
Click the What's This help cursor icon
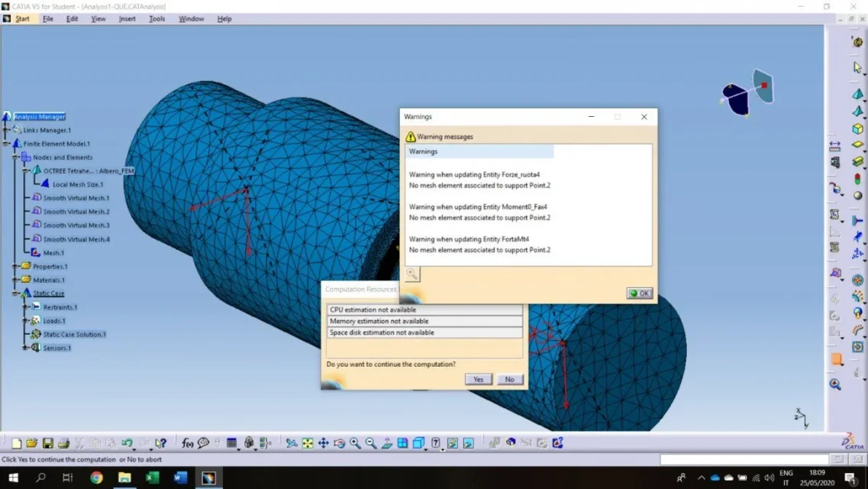[160, 443]
